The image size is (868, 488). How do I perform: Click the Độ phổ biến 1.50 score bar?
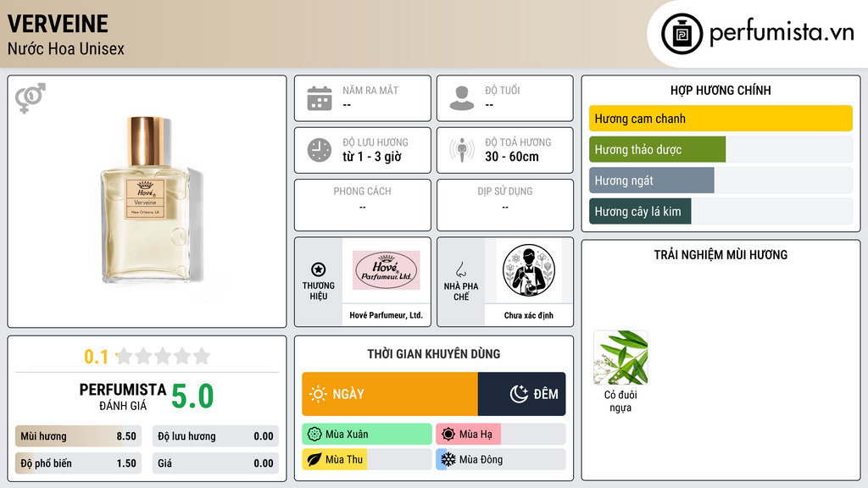tap(78, 463)
